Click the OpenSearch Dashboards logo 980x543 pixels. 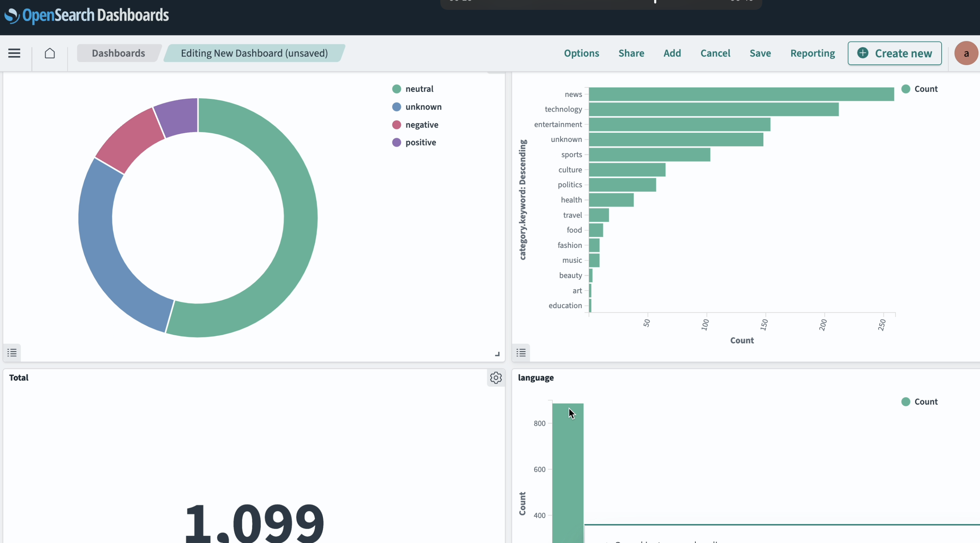tap(86, 15)
